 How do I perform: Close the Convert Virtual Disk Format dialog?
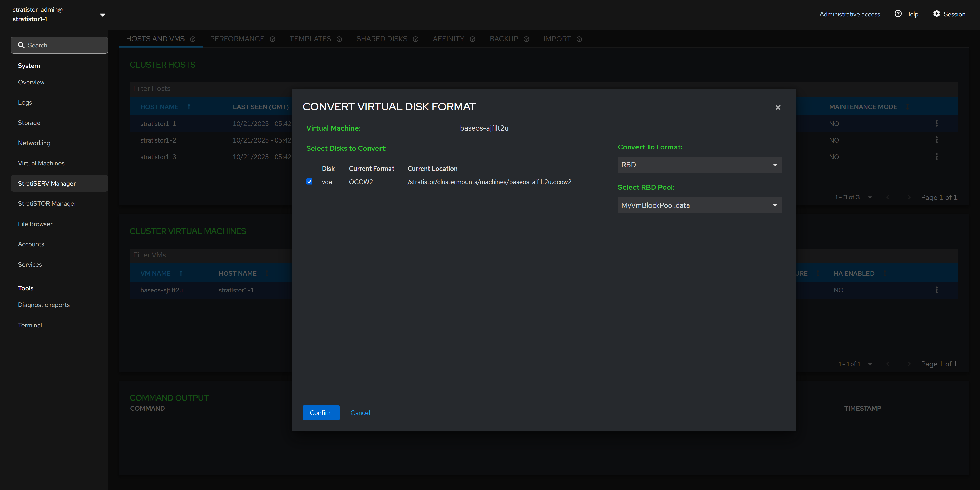coord(778,108)
